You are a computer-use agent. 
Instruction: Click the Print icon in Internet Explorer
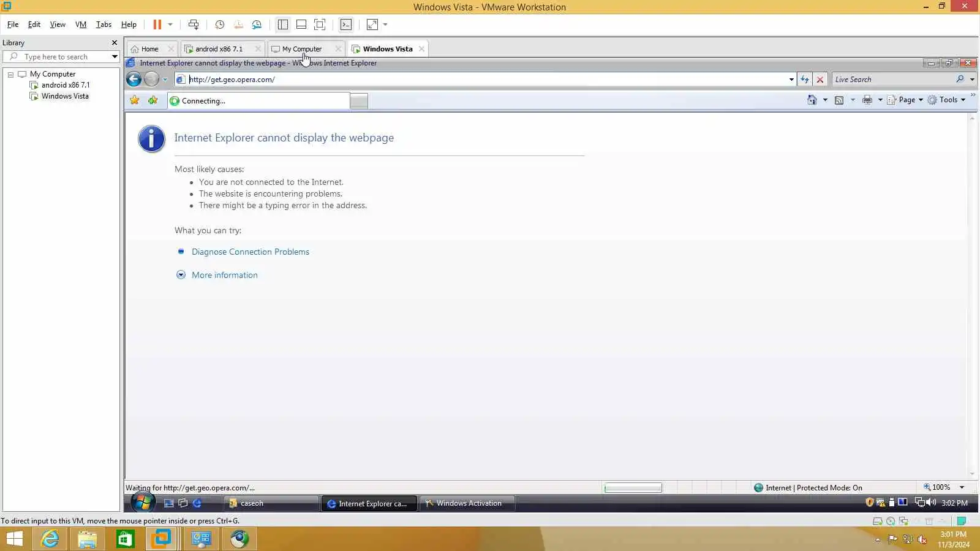point(867,100)
